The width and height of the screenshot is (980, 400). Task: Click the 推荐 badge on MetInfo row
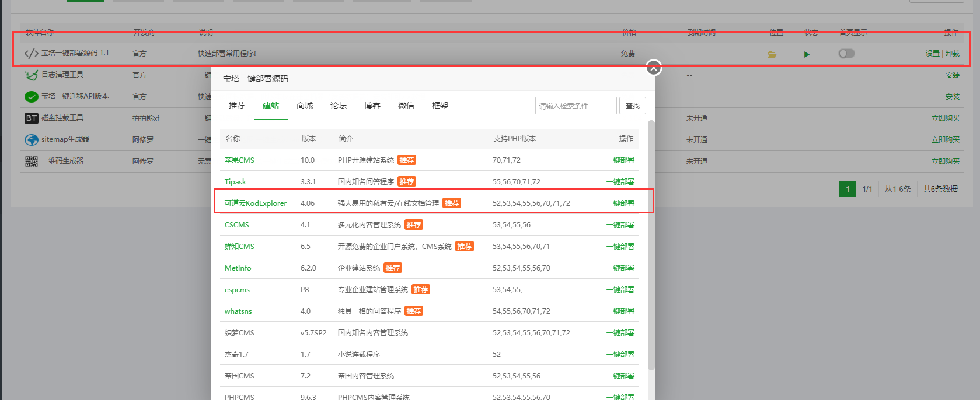coord(393,268)
